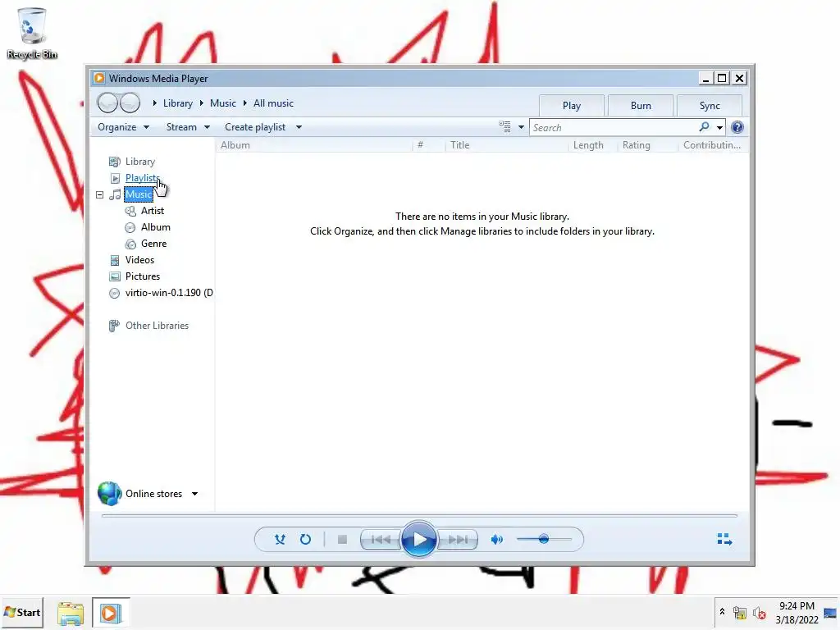This screenshot has height=630, width=840.
Task: Collapse the Music tree node
Action: [99, 195]
